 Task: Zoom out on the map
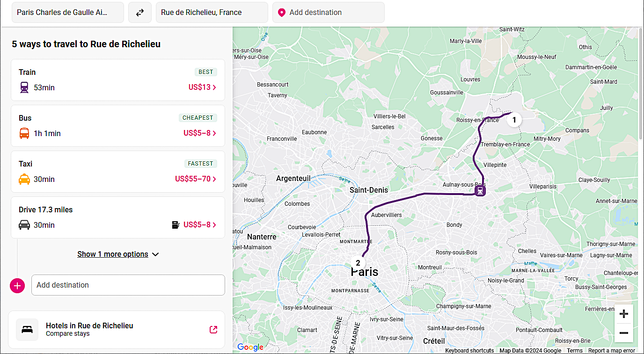pos(624,333)
